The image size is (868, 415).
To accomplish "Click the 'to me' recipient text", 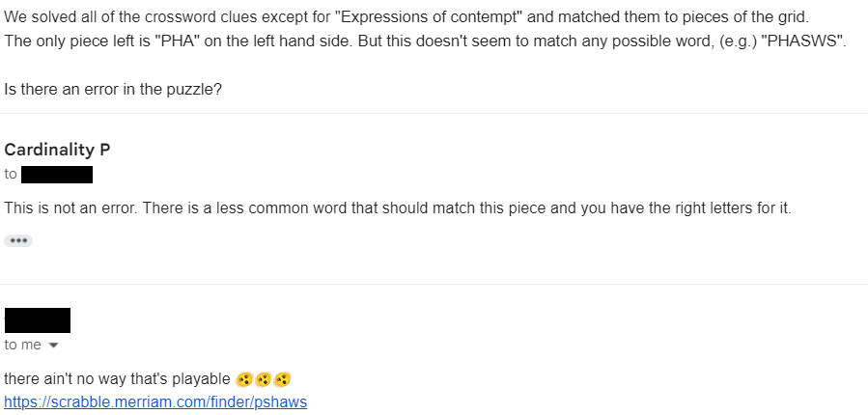I will click(x=23, y=345).
